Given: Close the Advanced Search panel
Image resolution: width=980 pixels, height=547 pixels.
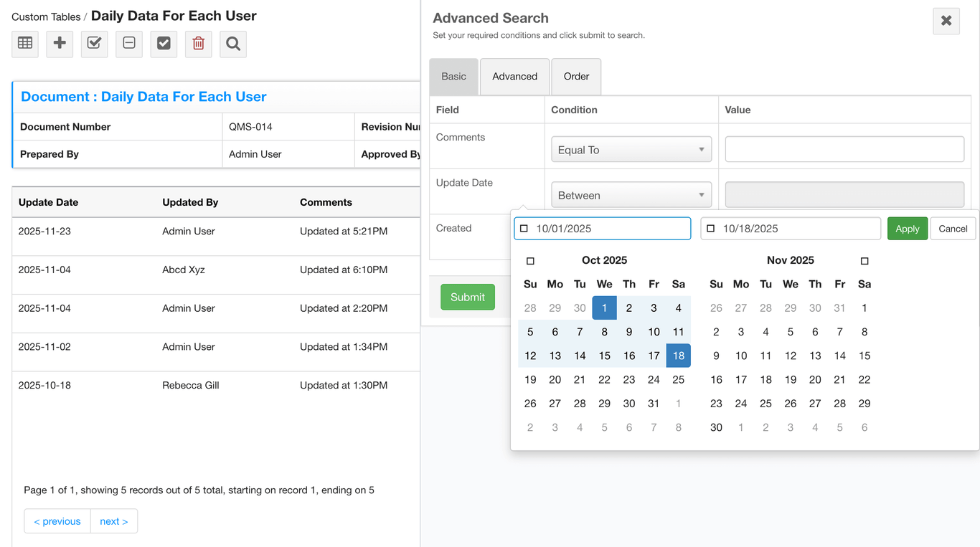Looking at the screenshot, I should pos(946,21).
